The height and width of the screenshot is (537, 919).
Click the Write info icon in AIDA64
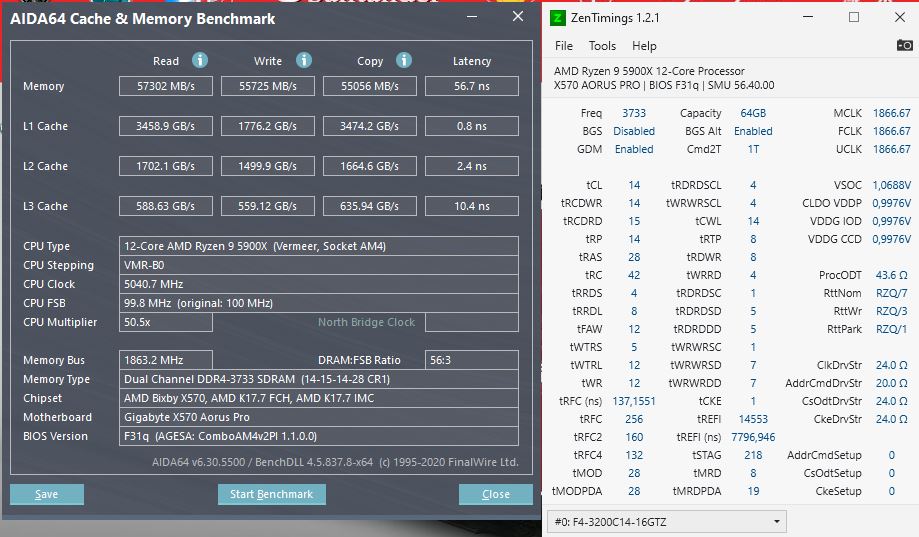(304, 60)
